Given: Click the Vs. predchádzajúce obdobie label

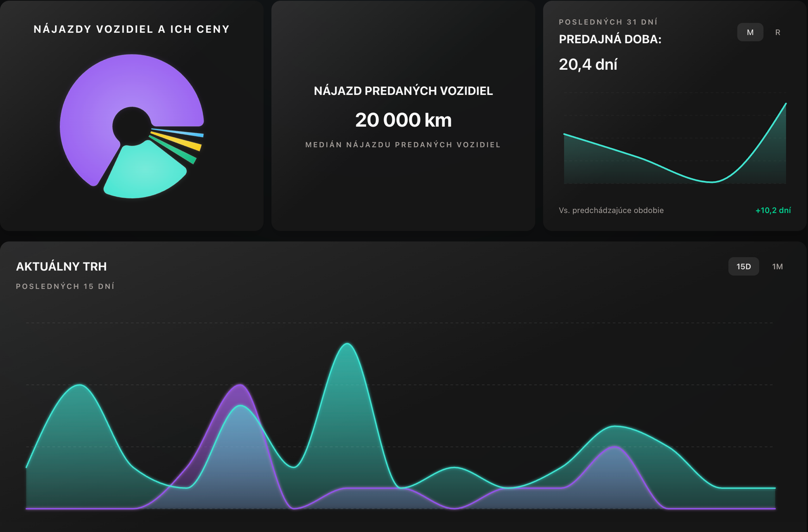Looking at the screenshot, I should coord(611,210).
